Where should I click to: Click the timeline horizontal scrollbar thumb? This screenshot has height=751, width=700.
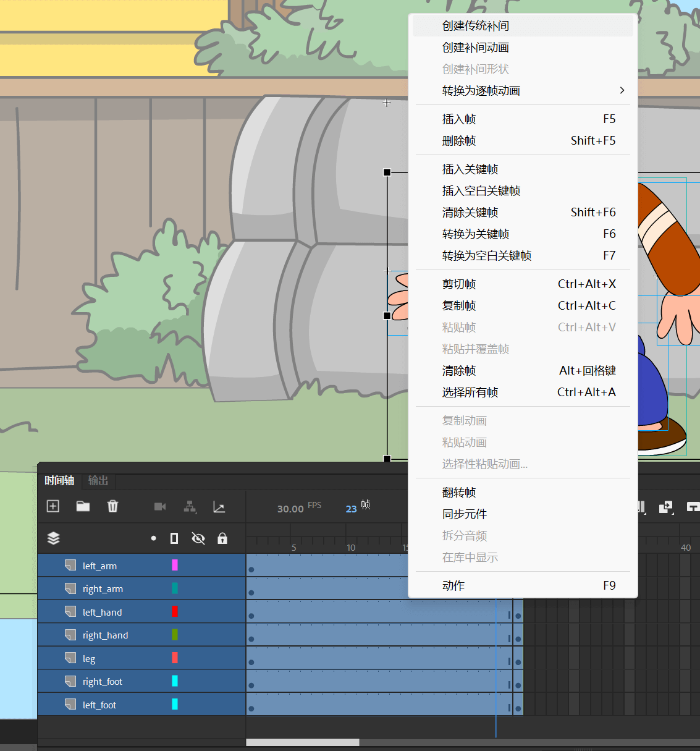pos(303,742)
